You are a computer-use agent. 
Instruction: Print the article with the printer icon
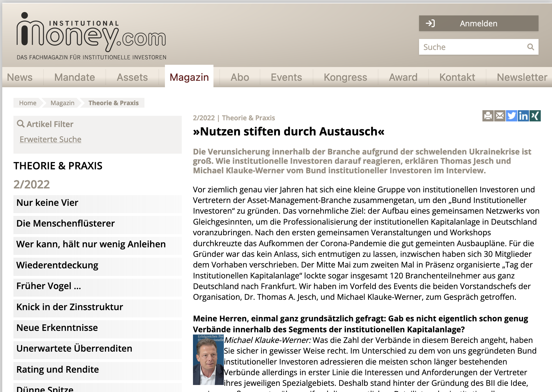(x=488, y=116)
